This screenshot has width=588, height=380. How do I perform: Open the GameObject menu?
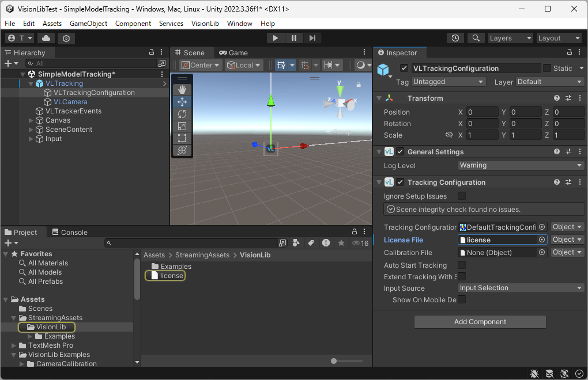[x=88, y=23]
